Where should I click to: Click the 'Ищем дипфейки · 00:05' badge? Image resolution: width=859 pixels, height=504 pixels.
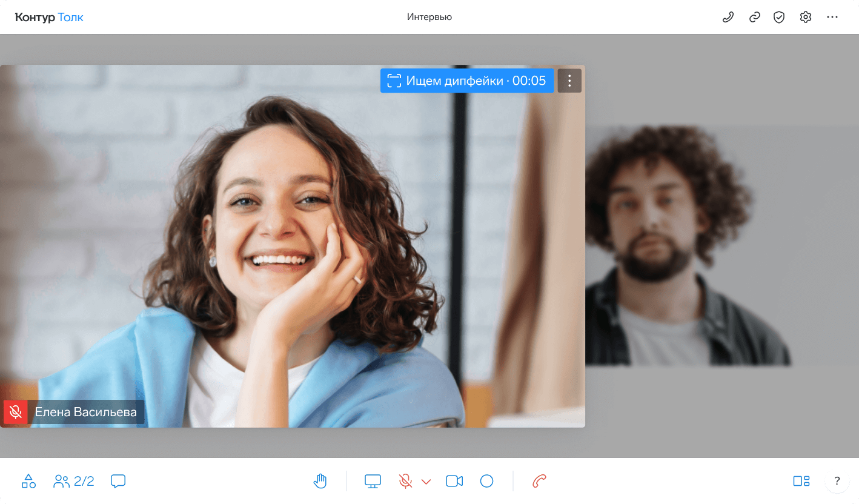pos(467,81)
